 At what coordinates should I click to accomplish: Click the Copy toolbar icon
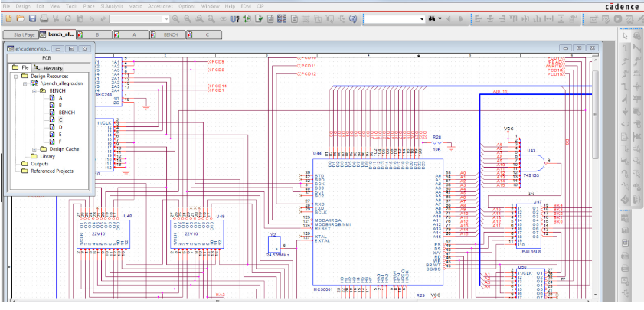click(68, 19)
